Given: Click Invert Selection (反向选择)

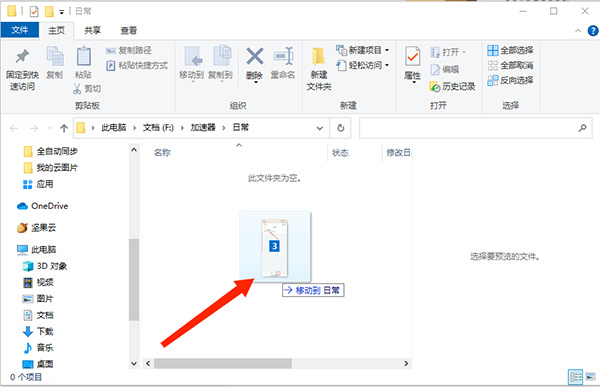Looking at the screenshot, I should 510,80.
